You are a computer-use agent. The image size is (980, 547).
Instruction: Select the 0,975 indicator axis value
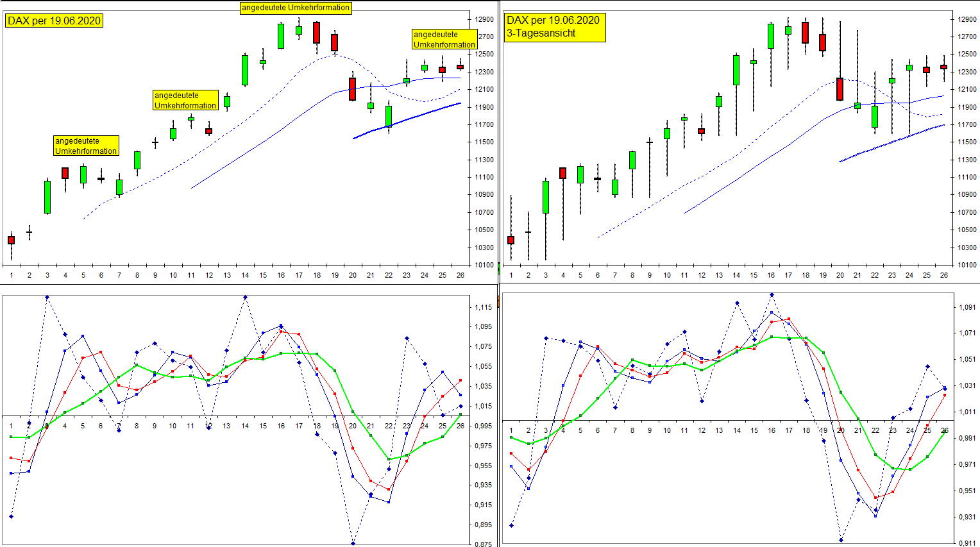(x=484, y=446)
